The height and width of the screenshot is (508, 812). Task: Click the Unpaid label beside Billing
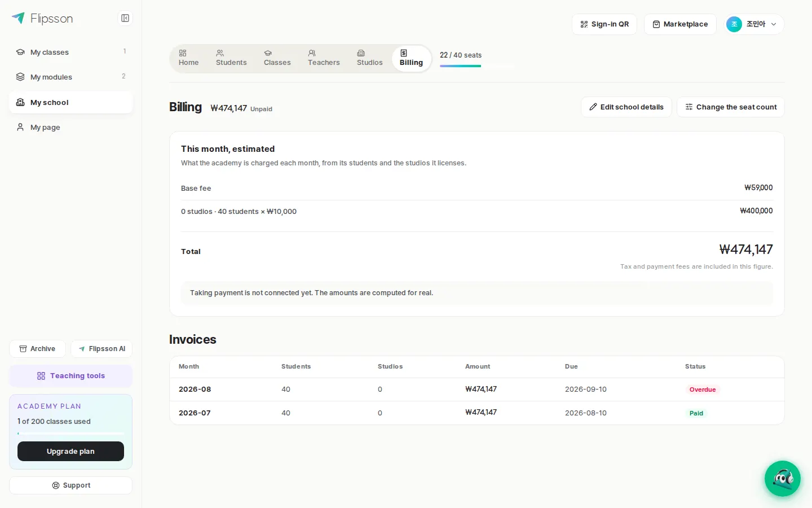tap(261, 109)
